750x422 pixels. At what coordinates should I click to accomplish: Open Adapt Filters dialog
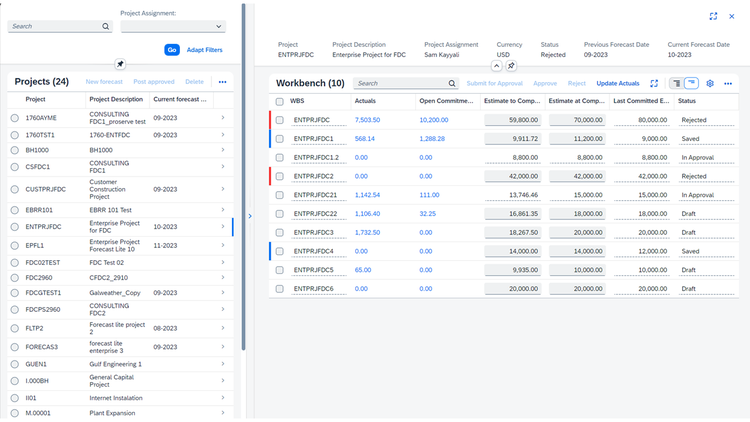tap(204, 50)
